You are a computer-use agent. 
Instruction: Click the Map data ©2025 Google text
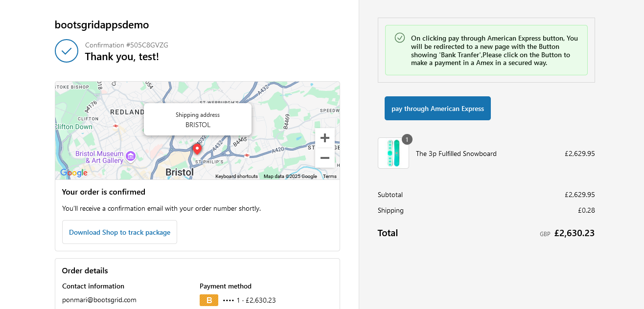tap(290, 177)
